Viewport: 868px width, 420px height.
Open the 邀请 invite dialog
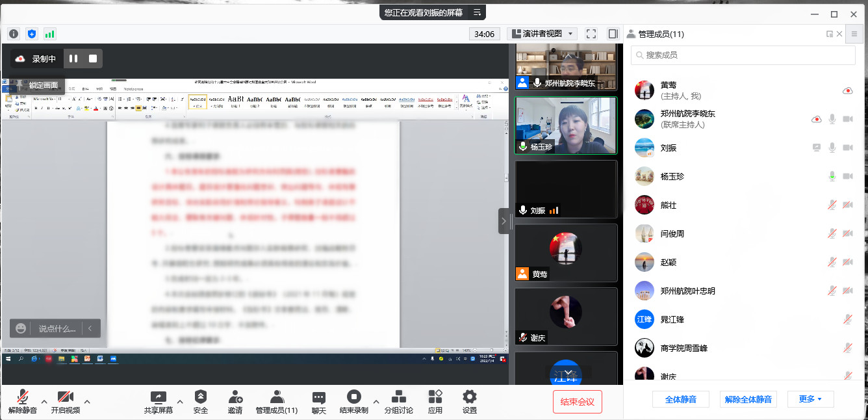tap(235, 402)
